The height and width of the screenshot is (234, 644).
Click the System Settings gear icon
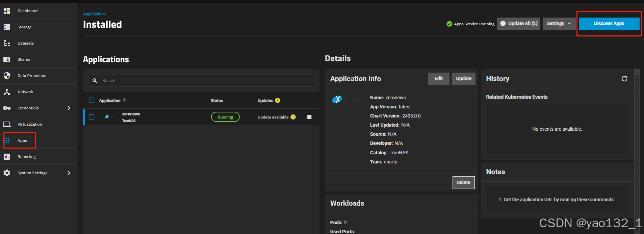pyautogui.click(x=7, y=173)
